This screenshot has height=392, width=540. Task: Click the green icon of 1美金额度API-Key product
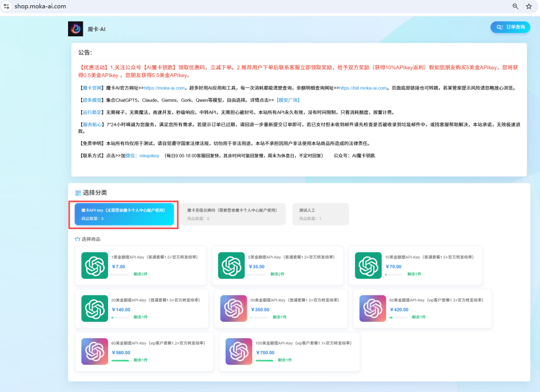coord(94,264)
